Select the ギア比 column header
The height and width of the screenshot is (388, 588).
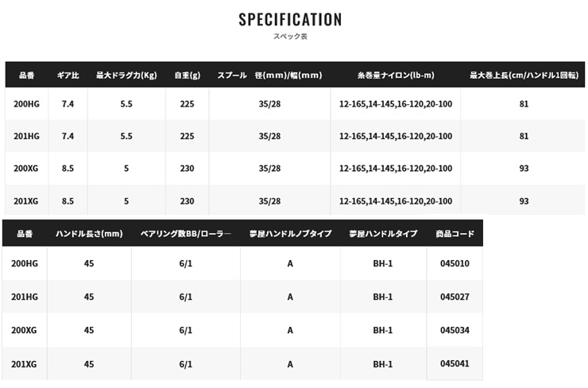(68, 76)
